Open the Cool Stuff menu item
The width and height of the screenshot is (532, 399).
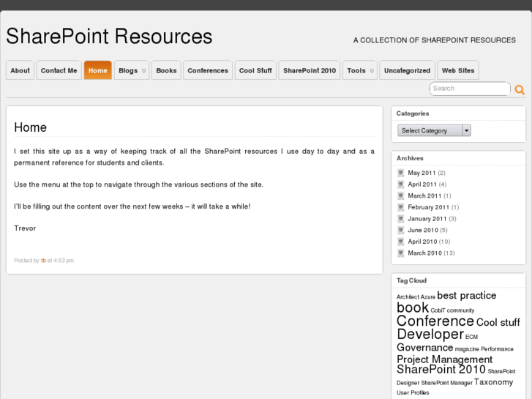(x=255, y=70)
